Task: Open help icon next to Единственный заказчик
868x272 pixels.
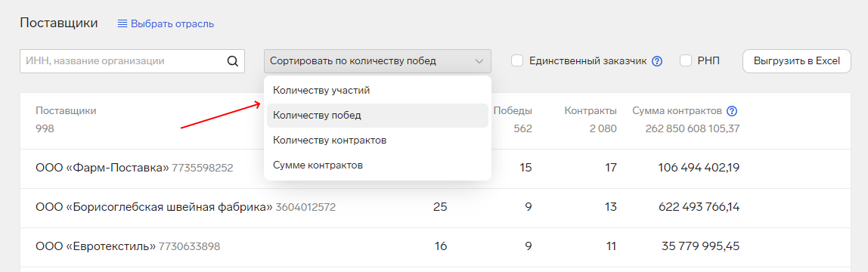Action: tap(657, 60)
